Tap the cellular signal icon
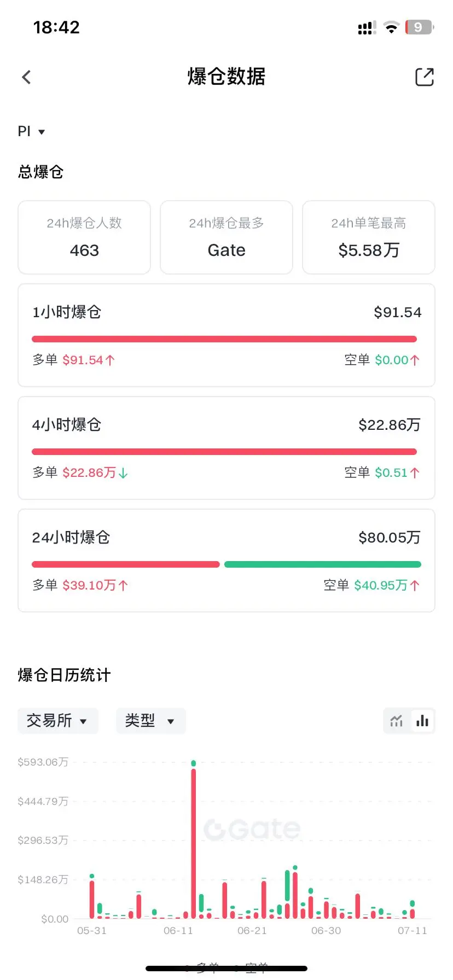Screen dimensions: 453x980 [x=367, y=27]
